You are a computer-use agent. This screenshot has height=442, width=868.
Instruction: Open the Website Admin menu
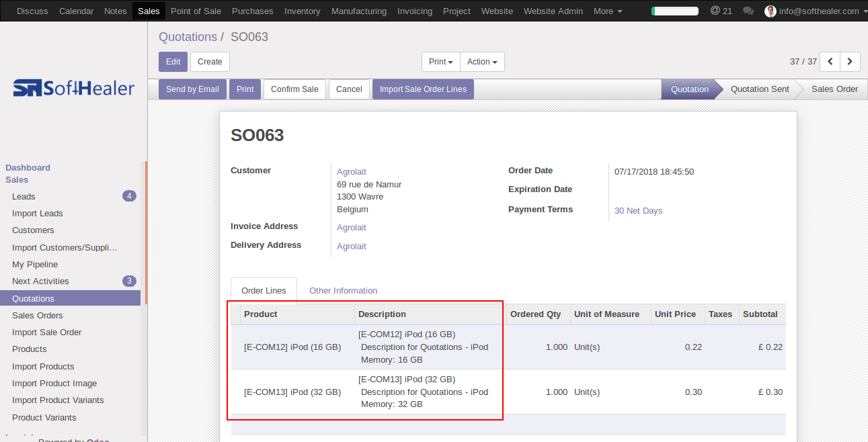coord(553,11)
